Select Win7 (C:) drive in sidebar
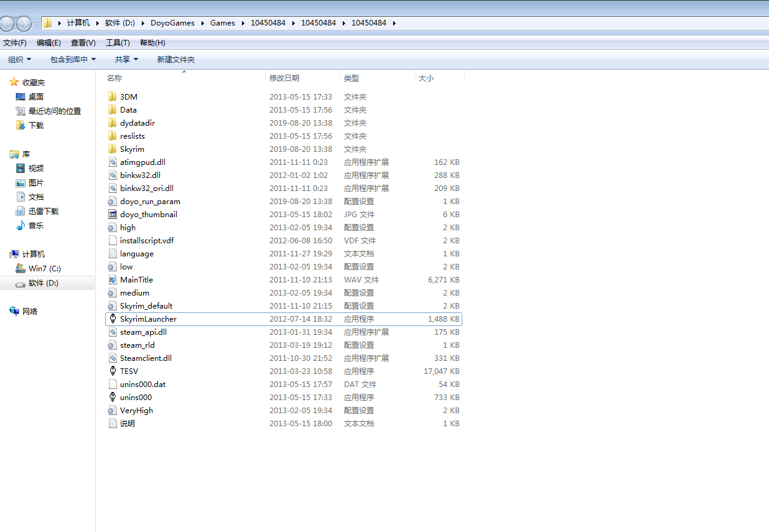 (x=45, y=268)
